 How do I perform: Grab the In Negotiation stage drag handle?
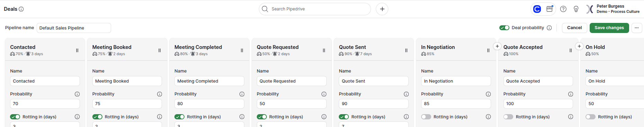pyautogui.click(x=488, y=50)
